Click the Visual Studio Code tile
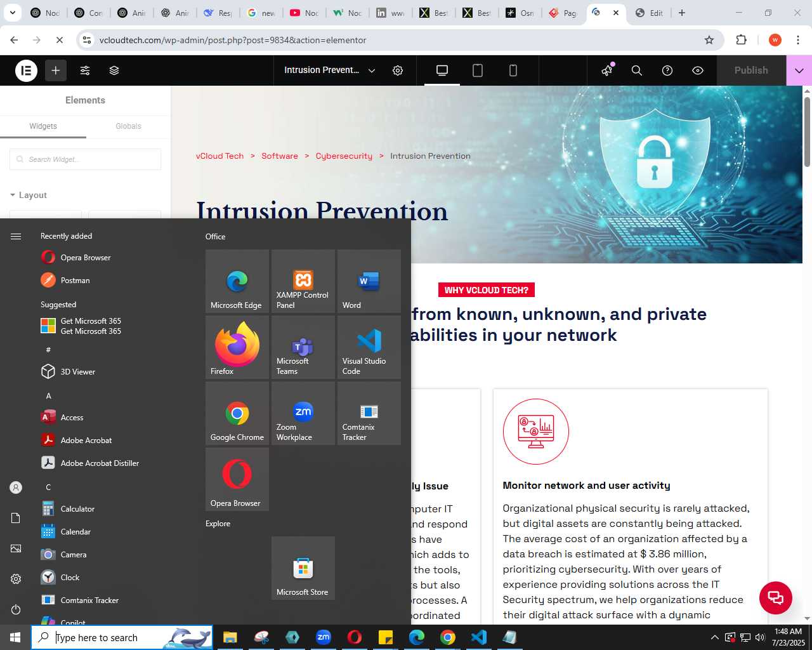The width and height of the screenshot is (812, 650). (369, 347)
